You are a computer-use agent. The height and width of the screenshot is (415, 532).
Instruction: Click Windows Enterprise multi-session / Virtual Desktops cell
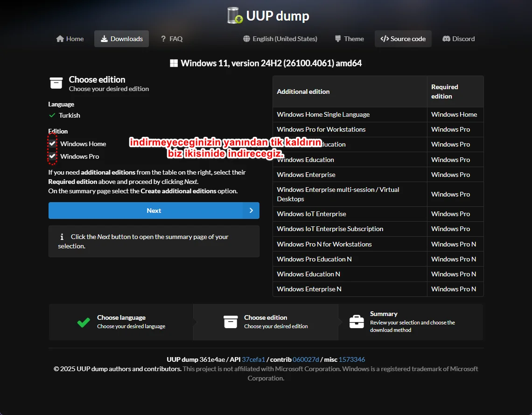[350, 194]
